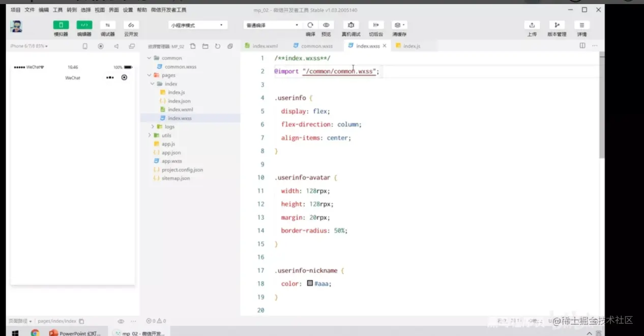Click refresh icon in 资源管理器 header
Image resolution: width=644 pixels, height=336 pixels.
(x=218, y=46)
